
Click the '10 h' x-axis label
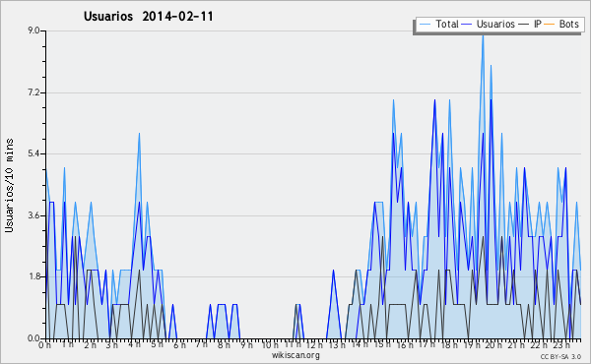click(x=270, y=345)
